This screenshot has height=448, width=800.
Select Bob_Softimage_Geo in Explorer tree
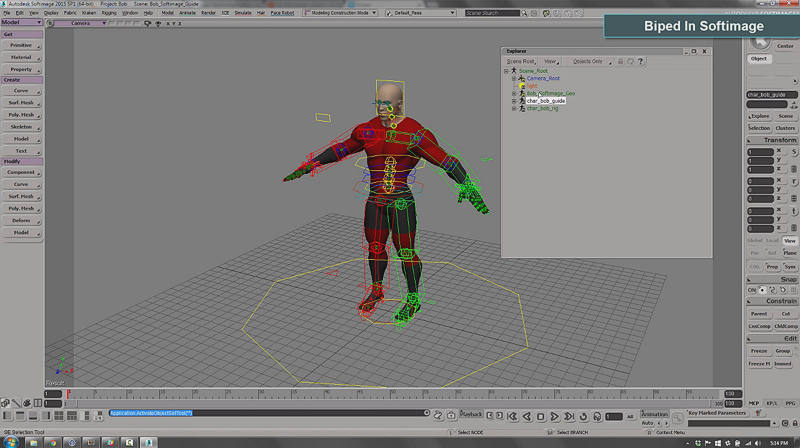pos(551,93)
